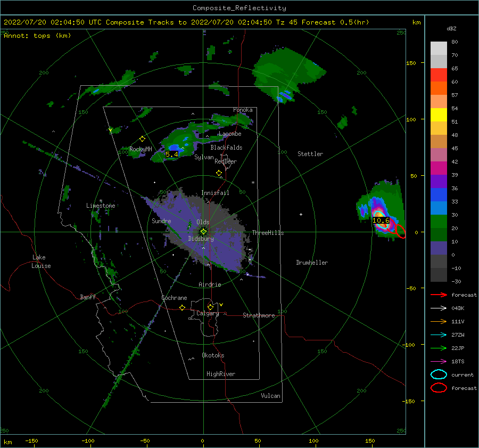Image resolution: width=479 pixels, height=448 pixels.
Task: Select the magenta 18TS track arrow
Action: (x=439, y=362)
